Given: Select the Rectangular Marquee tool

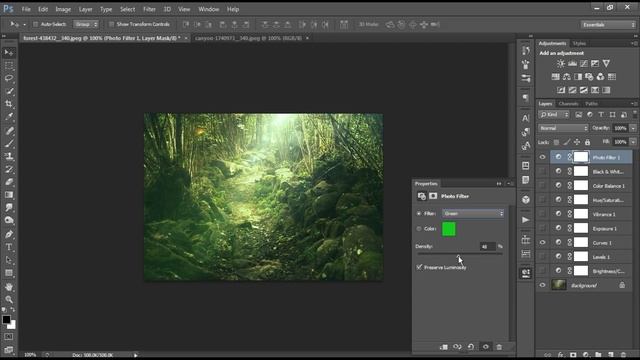Looking at the screenshot, I should click(x=9, y=65).
